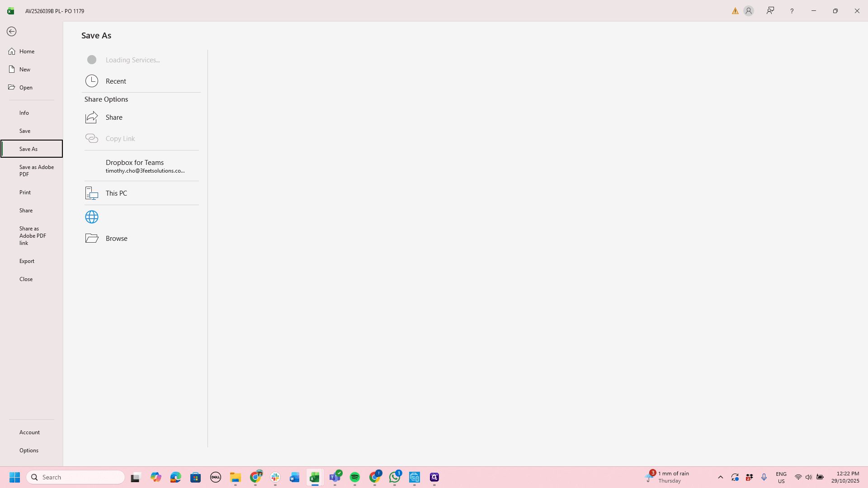
Task: Open WhatsApp from the taskbar
Action: 395,478
